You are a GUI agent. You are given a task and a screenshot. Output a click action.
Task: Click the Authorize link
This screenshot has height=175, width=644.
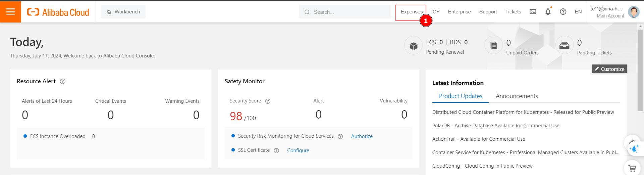tap(362, 136)
